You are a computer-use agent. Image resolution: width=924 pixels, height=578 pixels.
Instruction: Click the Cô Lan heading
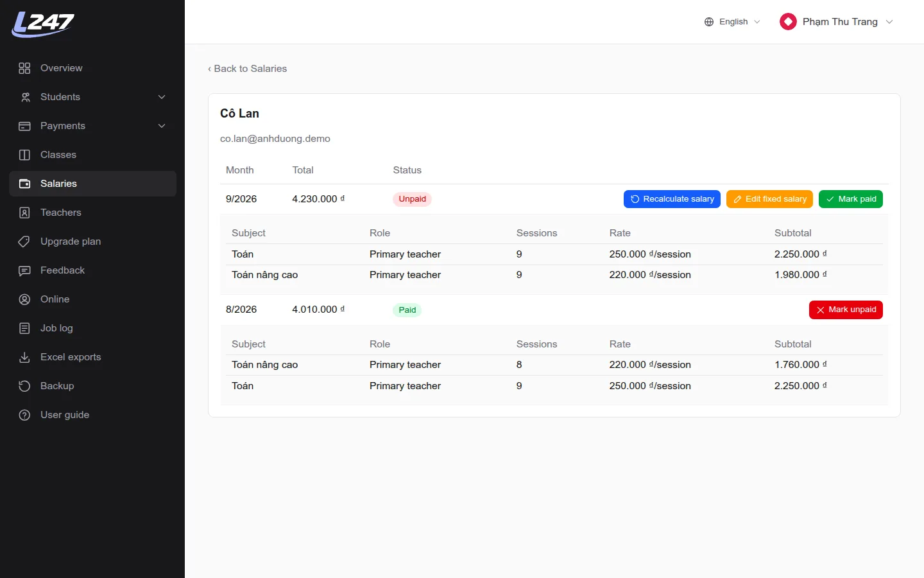tap(239, 114)
